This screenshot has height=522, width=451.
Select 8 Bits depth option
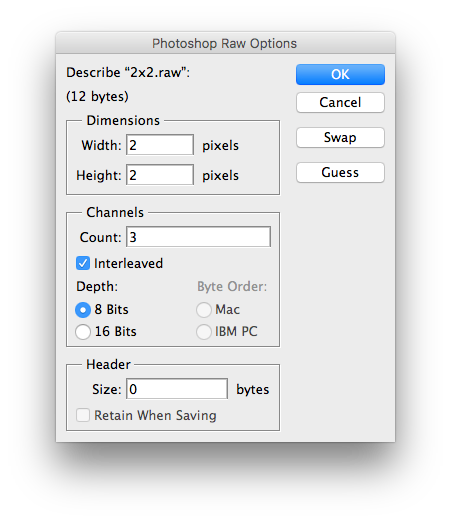[x=83, y=310]
